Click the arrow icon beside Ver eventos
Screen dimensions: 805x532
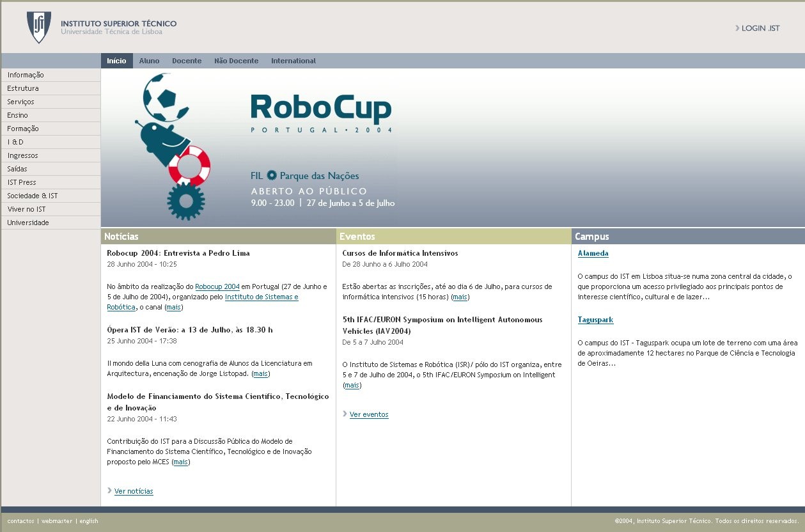click(x=345, y=414)
